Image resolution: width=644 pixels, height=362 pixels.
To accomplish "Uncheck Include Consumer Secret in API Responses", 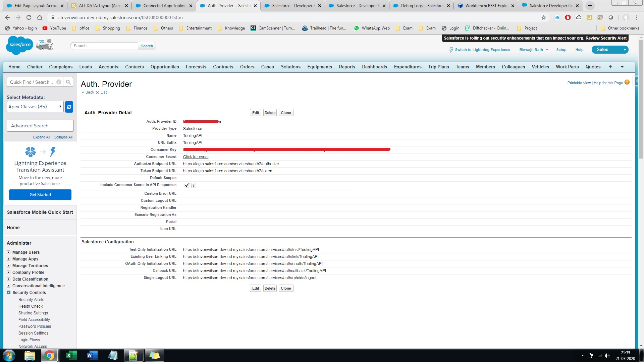I will [187, 185].
